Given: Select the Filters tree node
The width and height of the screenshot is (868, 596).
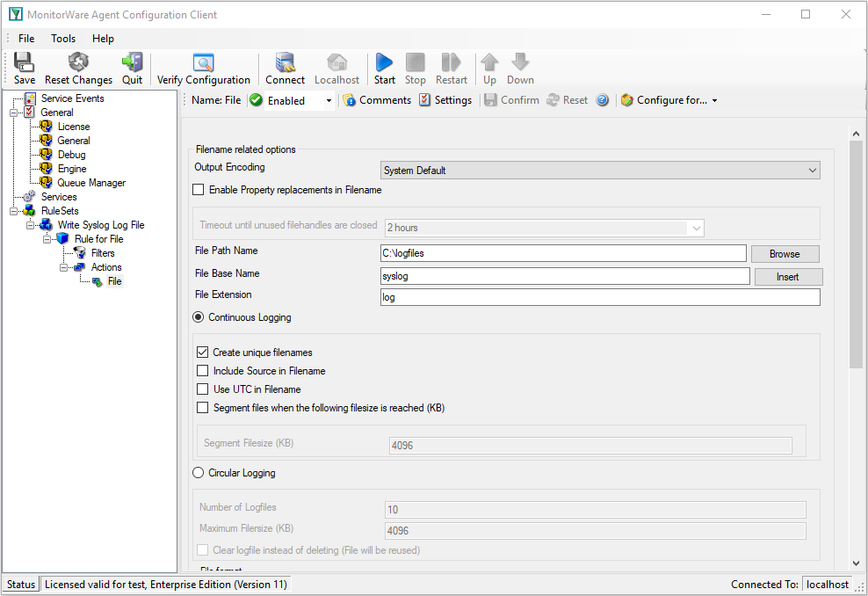Looking at the screenshot, I should tap(103, 253).
